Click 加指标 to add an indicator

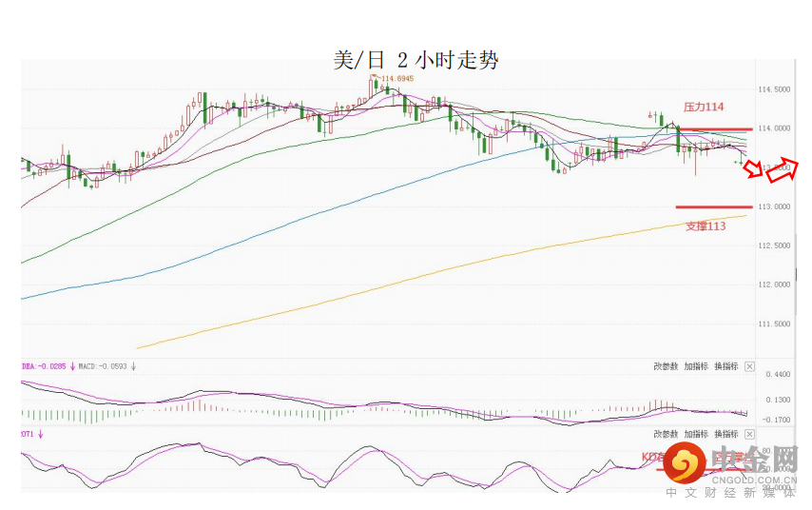pyautogui.click(x=697, y=366)
